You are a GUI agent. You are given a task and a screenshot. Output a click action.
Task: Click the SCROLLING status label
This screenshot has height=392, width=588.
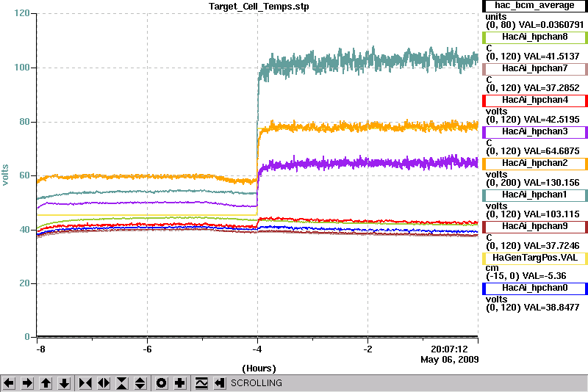pyautogui.click(x=256, y=383)
